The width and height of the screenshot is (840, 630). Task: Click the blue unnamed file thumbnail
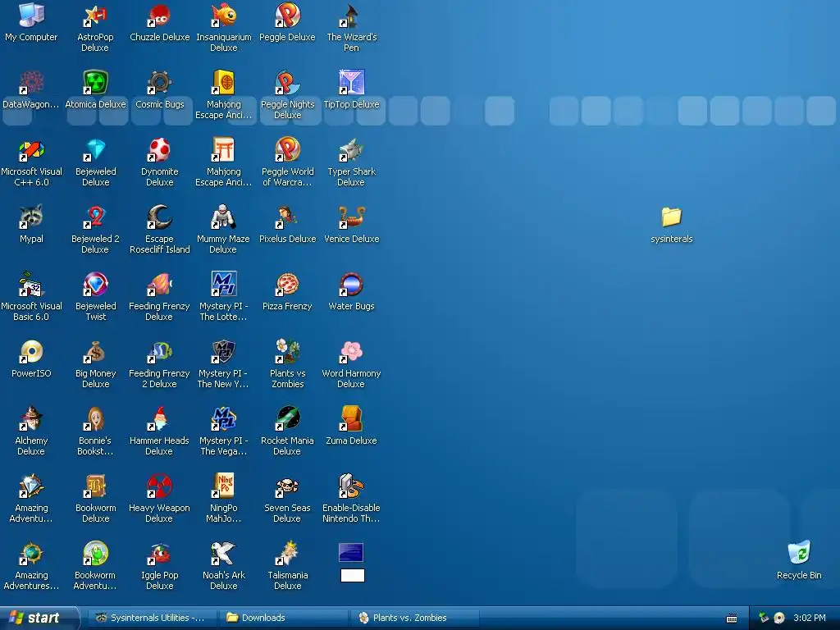[351, 552]
